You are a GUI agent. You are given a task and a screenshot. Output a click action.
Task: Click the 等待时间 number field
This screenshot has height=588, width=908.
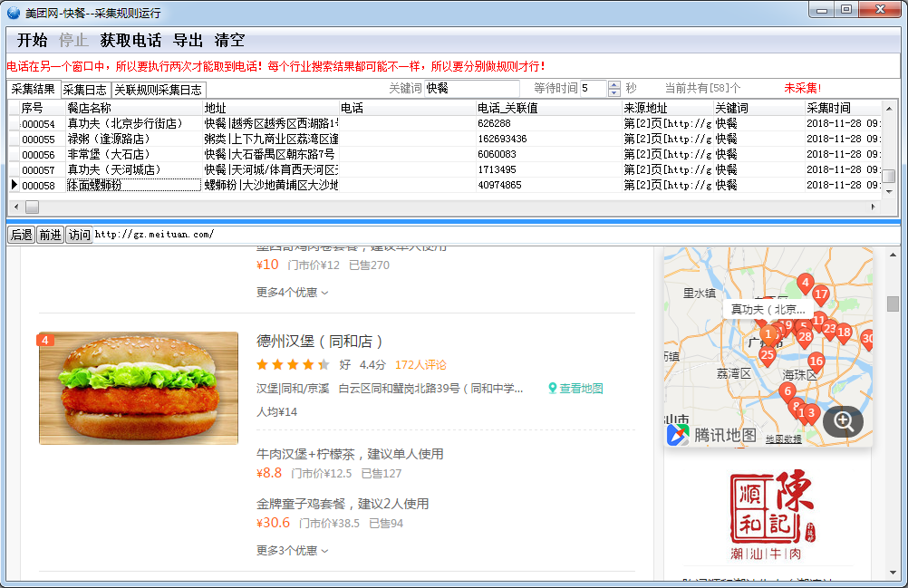(x=593, y=88)
